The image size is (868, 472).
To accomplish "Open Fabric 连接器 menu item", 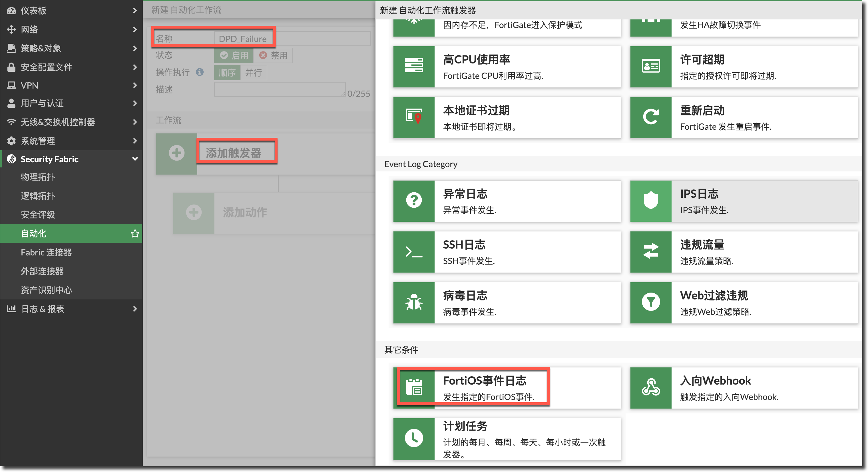I will coord(46,252).
